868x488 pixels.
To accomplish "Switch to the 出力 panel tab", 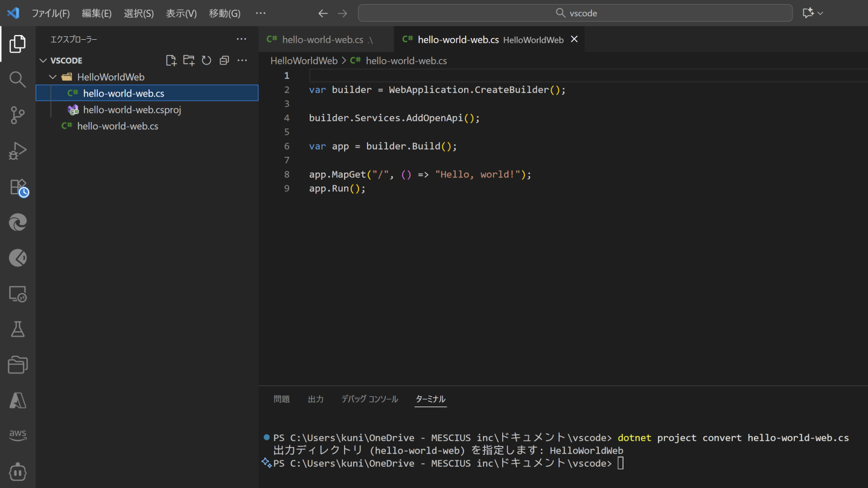I will tap(316, 399).
